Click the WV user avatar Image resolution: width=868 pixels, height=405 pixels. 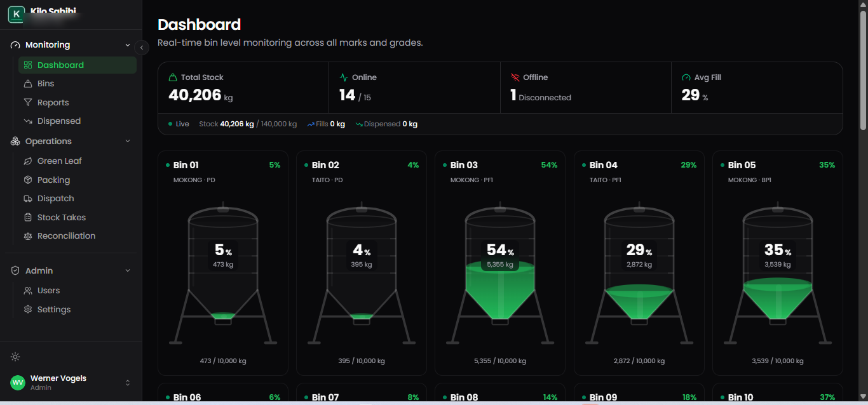[x=18, y=383]
